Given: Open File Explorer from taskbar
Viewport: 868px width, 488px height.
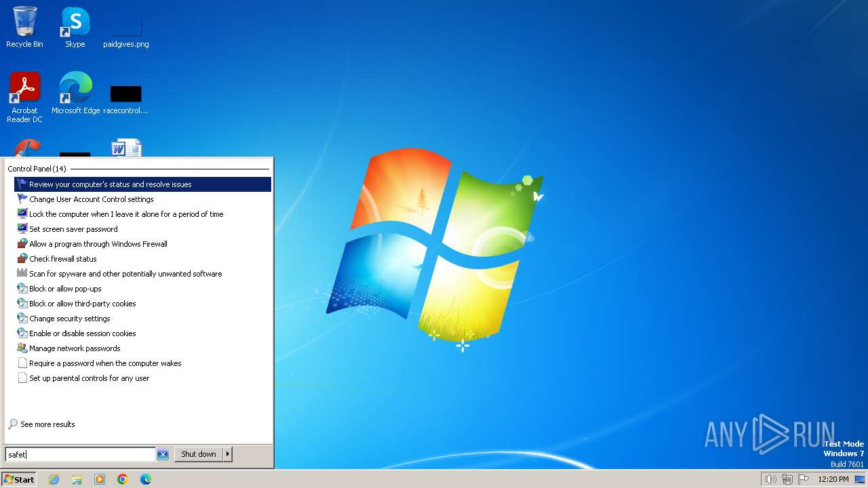Looking at the screenshot, I should pyautogui.click(x=77, y=479).
